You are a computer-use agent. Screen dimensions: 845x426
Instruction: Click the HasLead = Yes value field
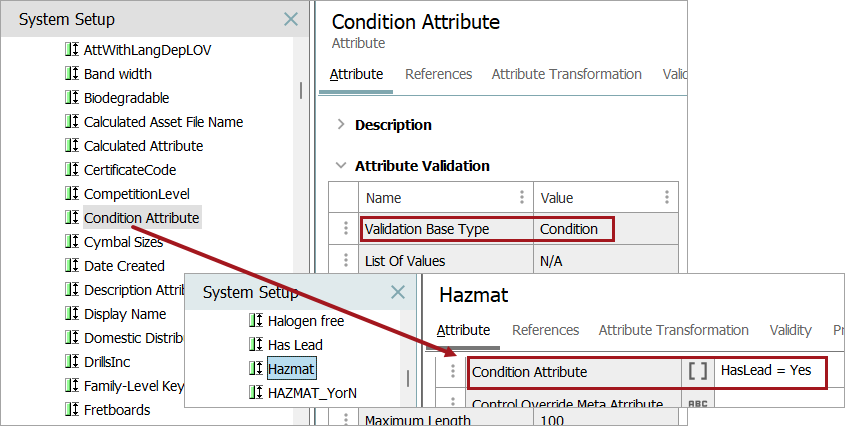(x=768, y=371)
